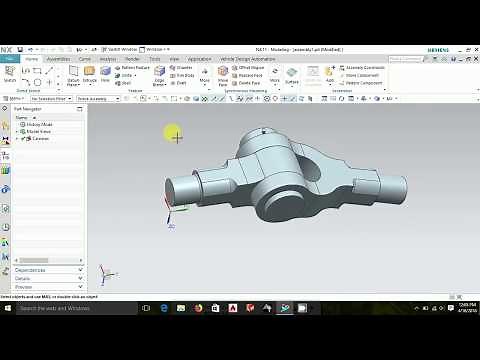Switch to the Home tab

(x=32, y=59)
